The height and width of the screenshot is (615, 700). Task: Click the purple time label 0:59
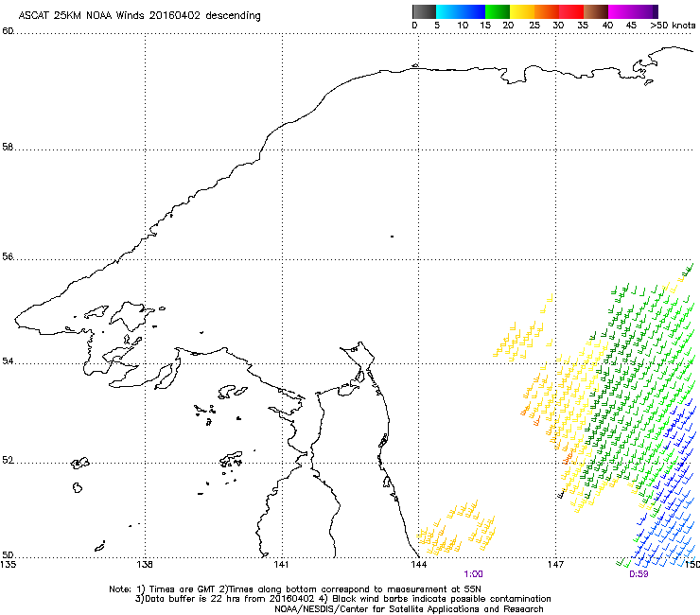(639, 574)
